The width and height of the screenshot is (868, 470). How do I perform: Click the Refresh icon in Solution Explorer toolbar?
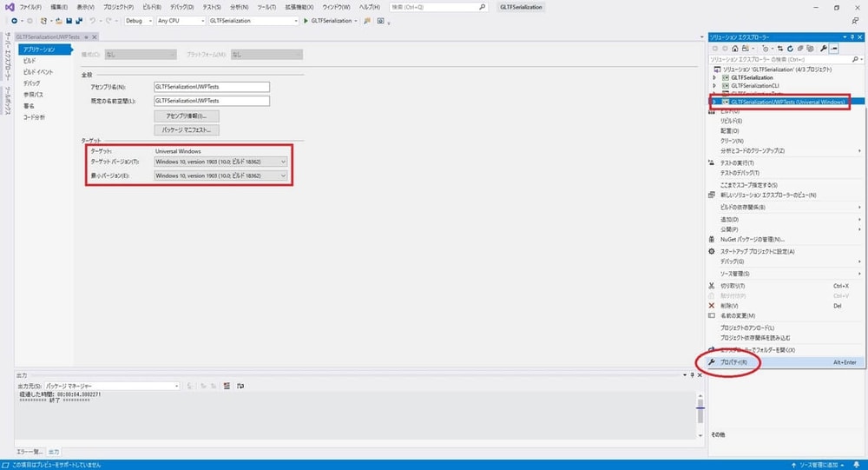click(790, 49)
